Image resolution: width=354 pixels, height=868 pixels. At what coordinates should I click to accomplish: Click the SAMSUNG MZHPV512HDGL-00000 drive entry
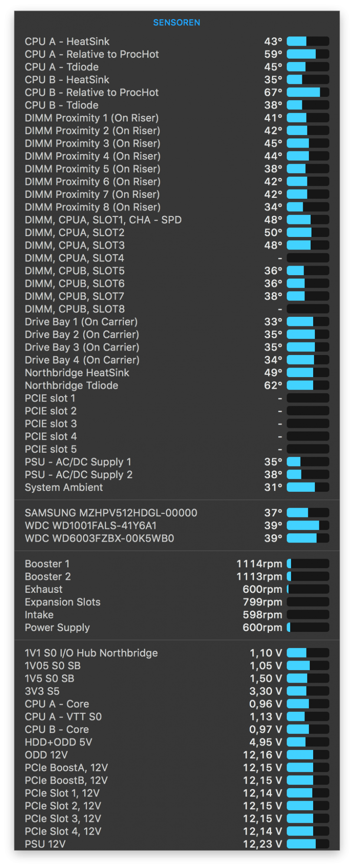coord(111,513)
